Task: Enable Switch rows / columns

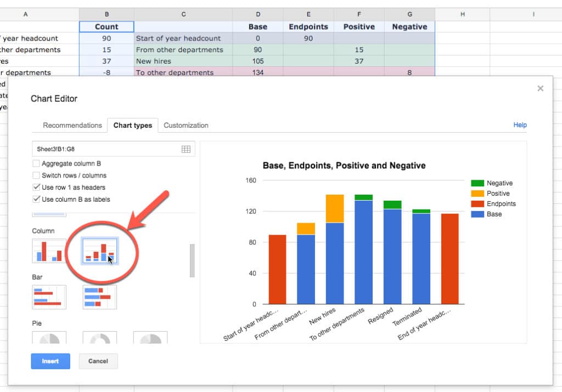Action: tap(36, 174)
